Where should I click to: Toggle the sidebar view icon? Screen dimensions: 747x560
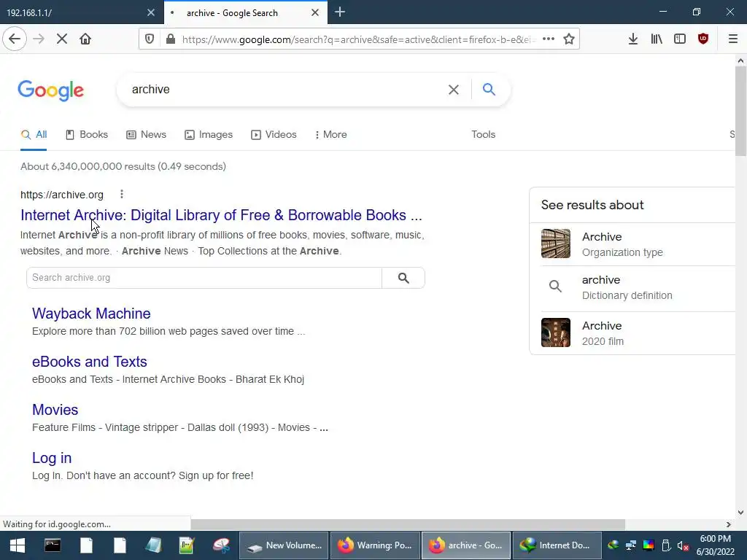680,39
